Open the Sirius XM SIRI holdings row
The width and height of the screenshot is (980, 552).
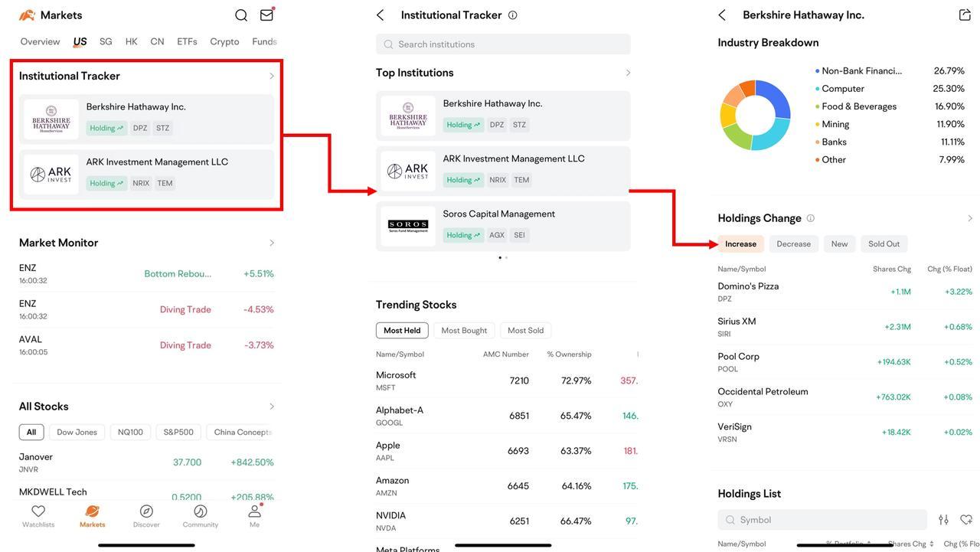tap(845, 327)
